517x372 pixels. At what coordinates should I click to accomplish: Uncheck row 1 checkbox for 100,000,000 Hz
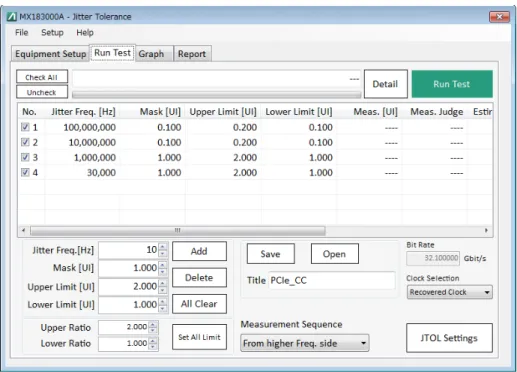[x=25, y=127]
